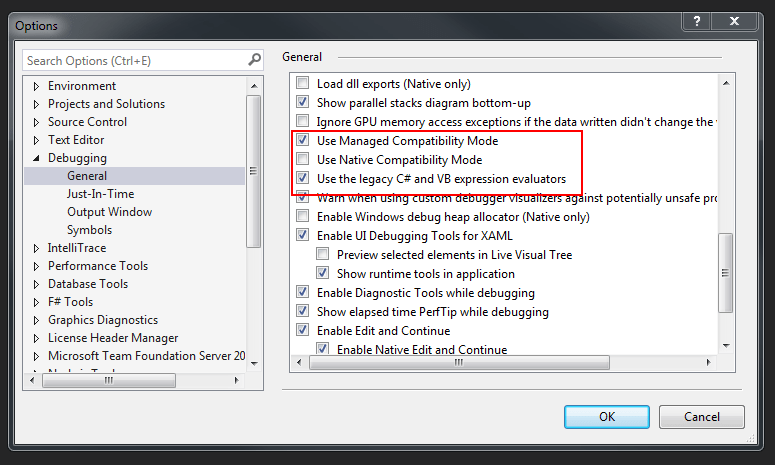This screenshot has height=465, width=775.
Task: Click the Help question mark button
Action: point(696,22)
